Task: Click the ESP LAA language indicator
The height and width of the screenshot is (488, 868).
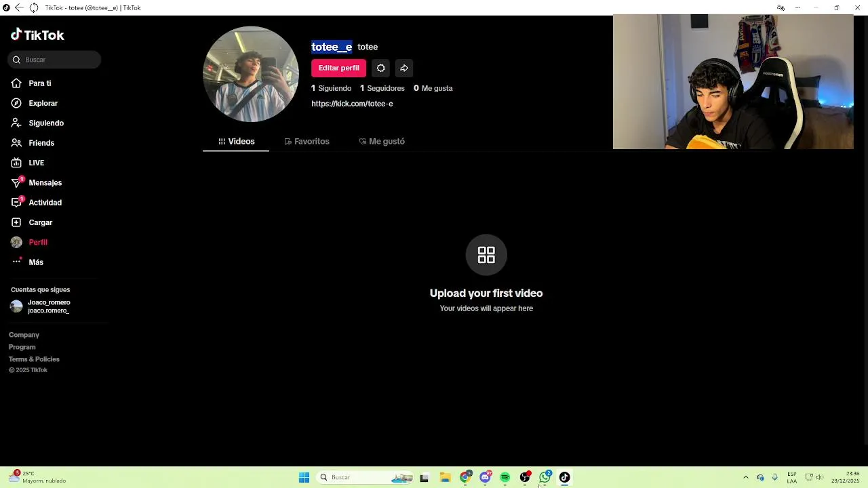Action: (x=792, y=477)
